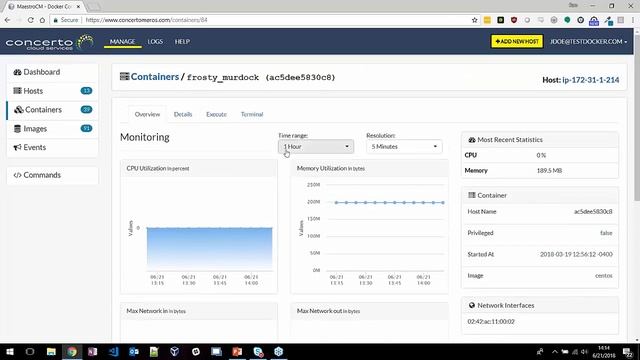Expand the JDOE@TESTDOCKER.COM account dropdown
The height and width of the screenshot is (360, 640).
pyautogui.click(x=588, y=42)
